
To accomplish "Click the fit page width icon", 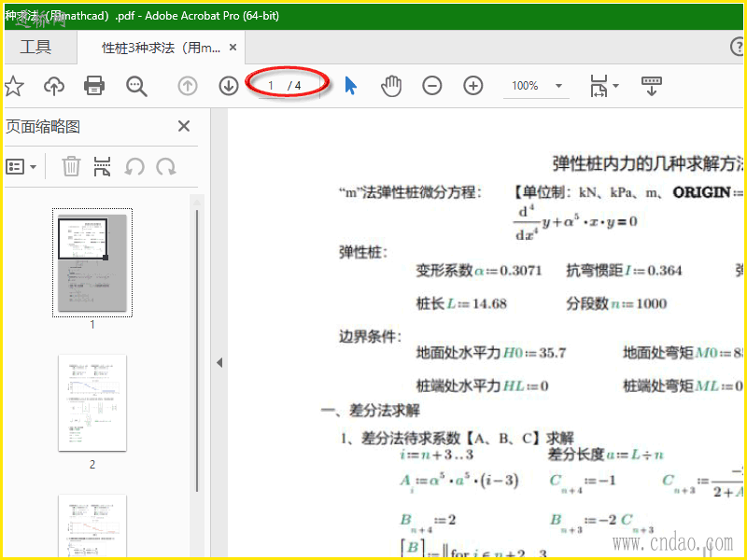I will pyautogui.click(x=599, y=86).
